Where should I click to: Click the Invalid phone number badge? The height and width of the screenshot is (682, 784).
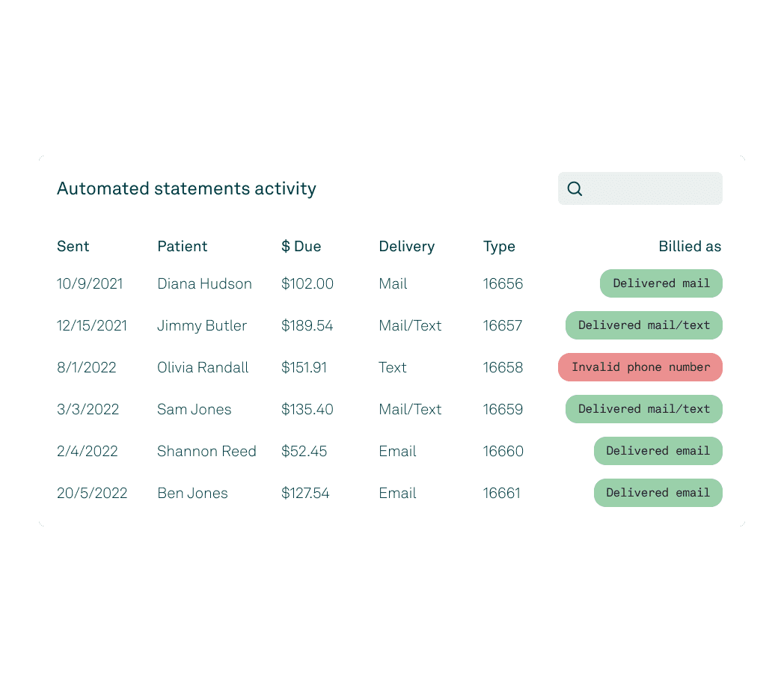[x=640, y=367]
